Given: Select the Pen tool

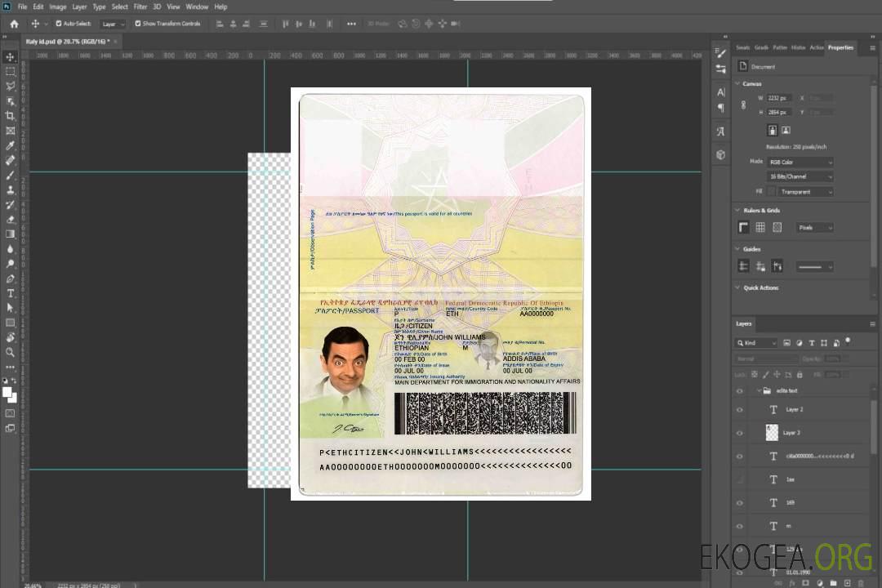Looking at the screenshot, I should click(x=10, y=278).
